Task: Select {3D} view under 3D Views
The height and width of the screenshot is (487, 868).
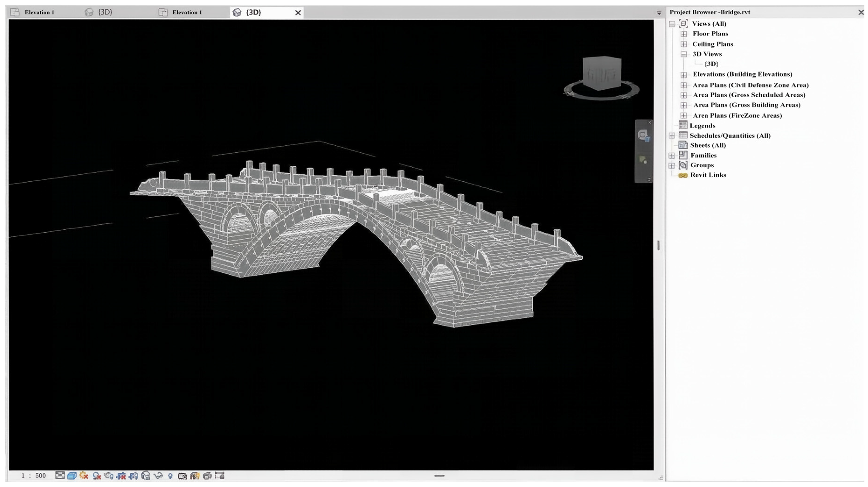Action: pyautogui.click(x=711, y=64)
